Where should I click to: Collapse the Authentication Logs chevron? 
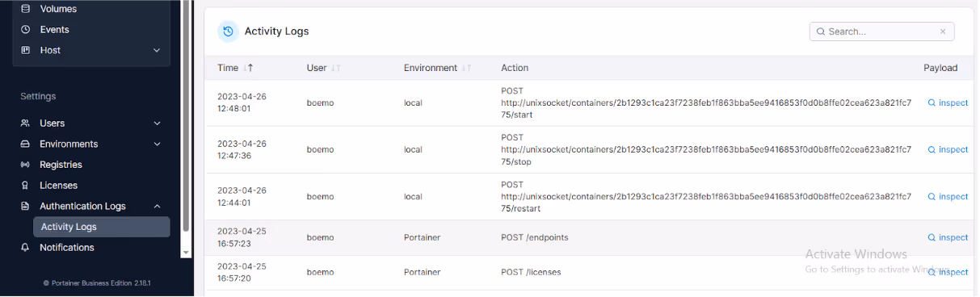pyautogui.click(x=157, y=207)
